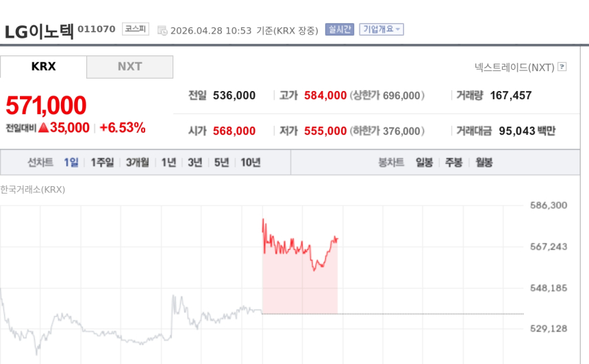Screen dimensions: 589x364
Task: Select the 3개월 line chart period
Action: coord(137,162)
